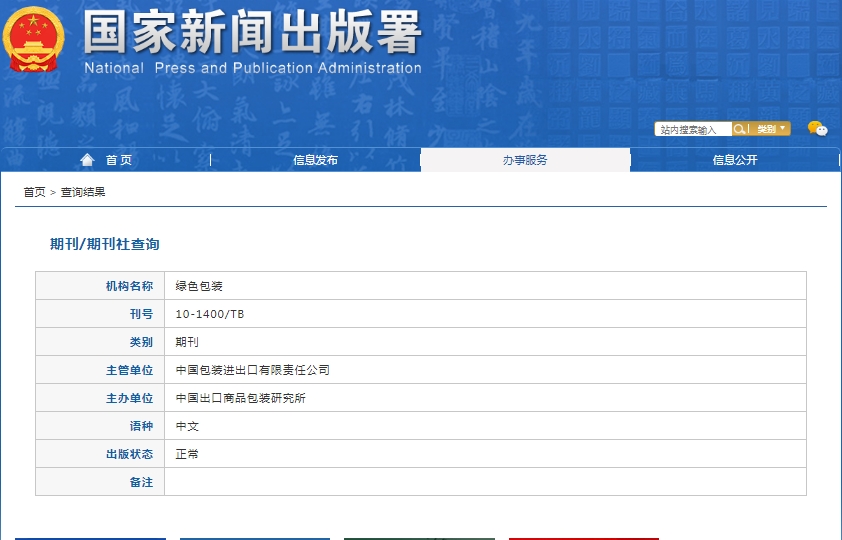Switch to the 办事服务 tab
Viewport: 842px width, 540px height.
tap(525, 160)
